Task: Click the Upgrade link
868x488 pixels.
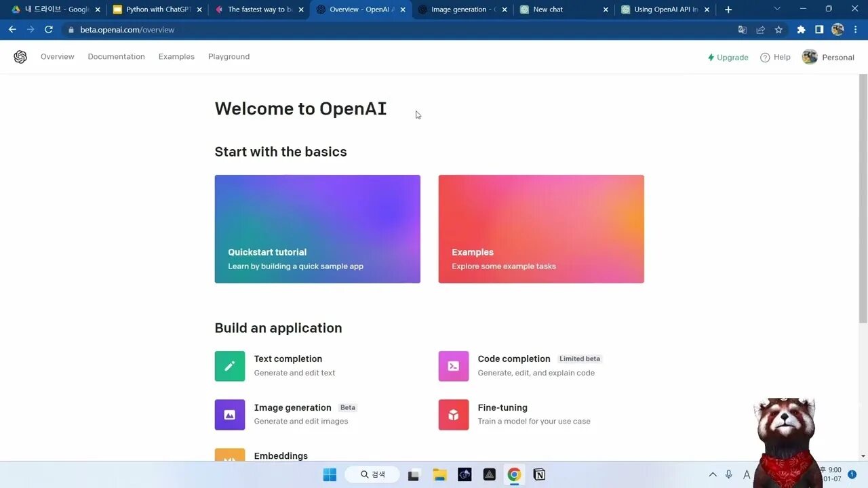Action: [728, 58]
